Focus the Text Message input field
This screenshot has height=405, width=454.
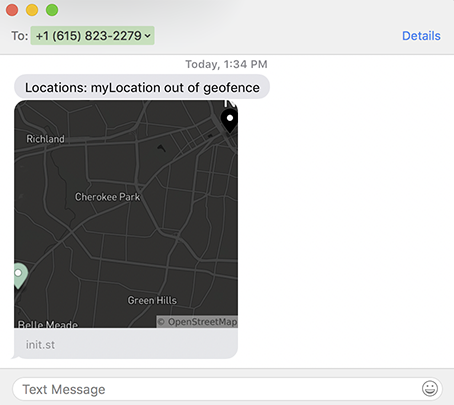(227, 389)
